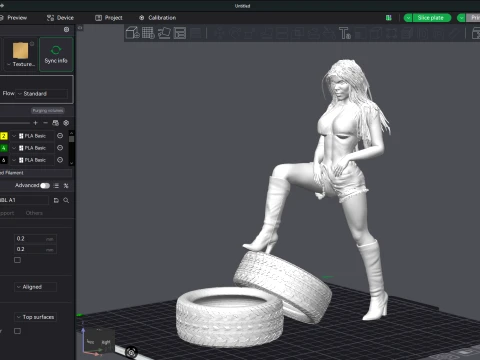Open filament 2 PLA Basic dropdown
The width and height of the screenshot is (480, 360).
(x=32, y=136)
